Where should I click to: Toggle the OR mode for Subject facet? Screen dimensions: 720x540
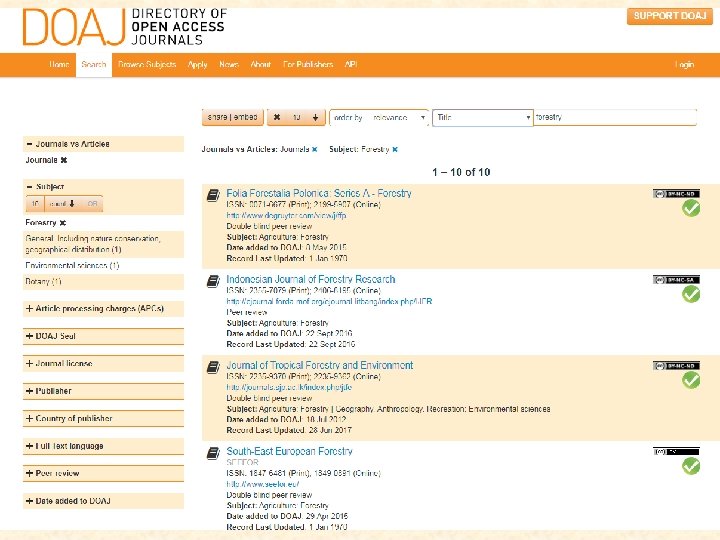click(92, 204)
